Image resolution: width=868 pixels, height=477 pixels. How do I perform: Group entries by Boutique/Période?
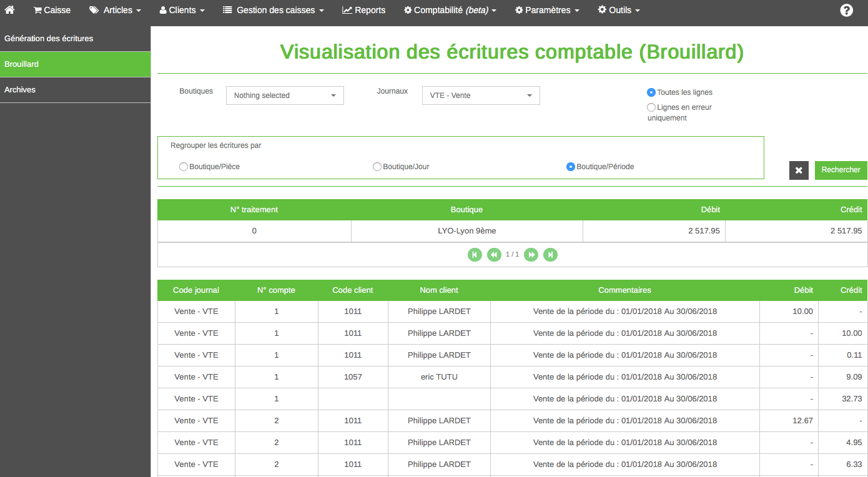tap(570, 167)
